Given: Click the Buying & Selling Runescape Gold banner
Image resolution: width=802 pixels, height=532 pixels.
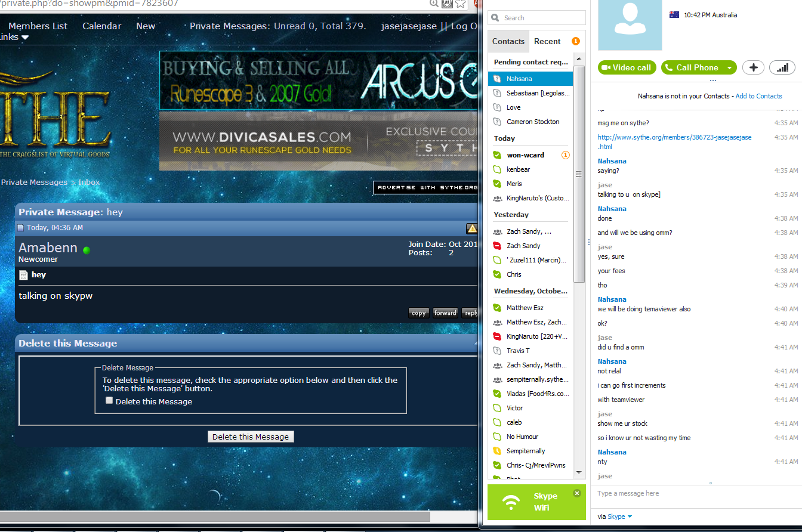Looking at the screenshot, I should tap(319, 81).
